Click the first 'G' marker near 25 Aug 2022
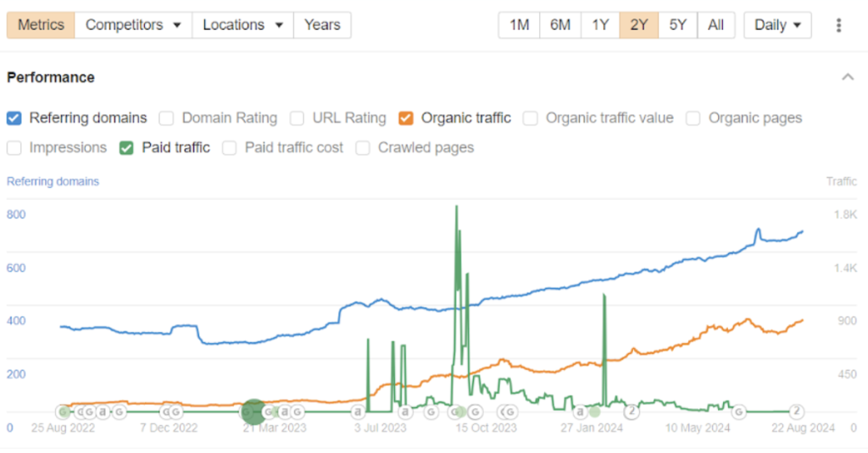This screenshot has height=453, width=868. [64, 412]
